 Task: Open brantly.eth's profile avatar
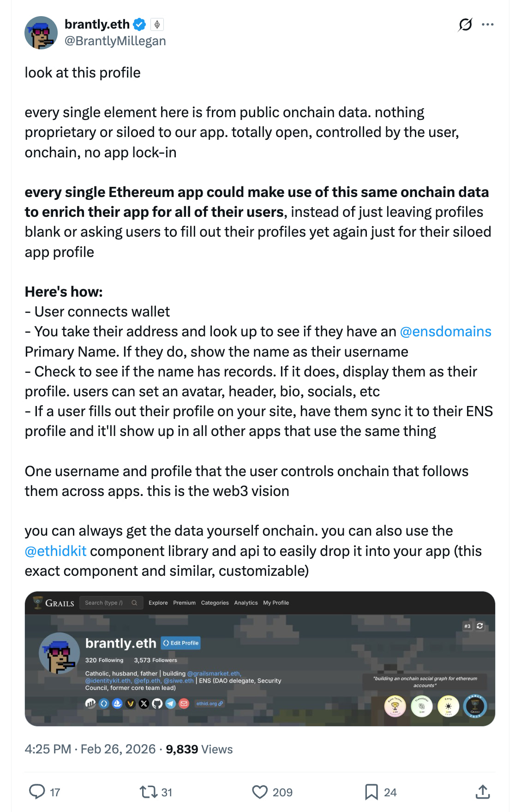41,33
